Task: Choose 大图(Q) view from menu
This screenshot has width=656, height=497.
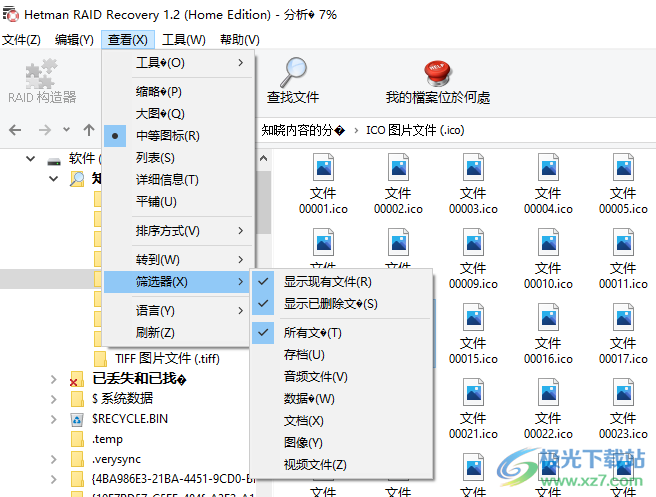Action: point(178,114)
